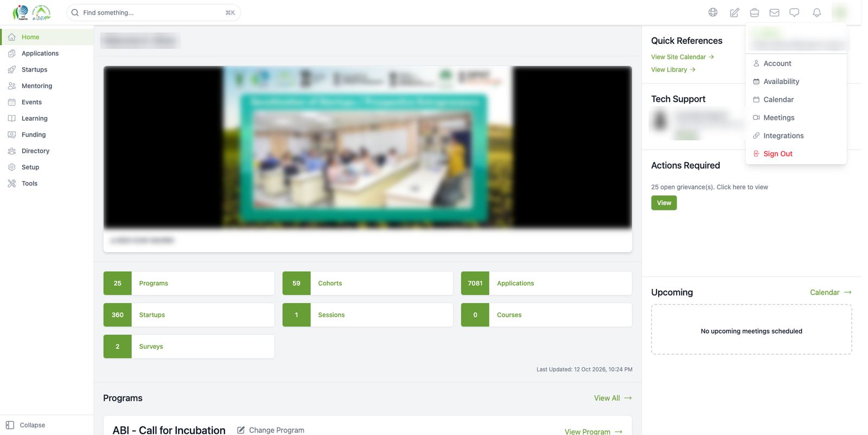
Task: Click the green View button
Action: (x=664, y=203)
